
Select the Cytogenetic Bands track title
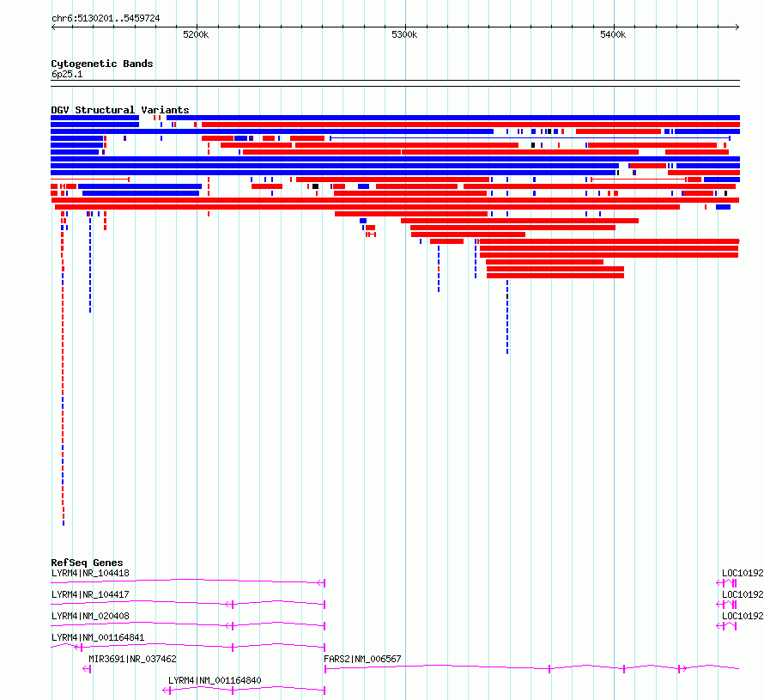pos(102,64)
